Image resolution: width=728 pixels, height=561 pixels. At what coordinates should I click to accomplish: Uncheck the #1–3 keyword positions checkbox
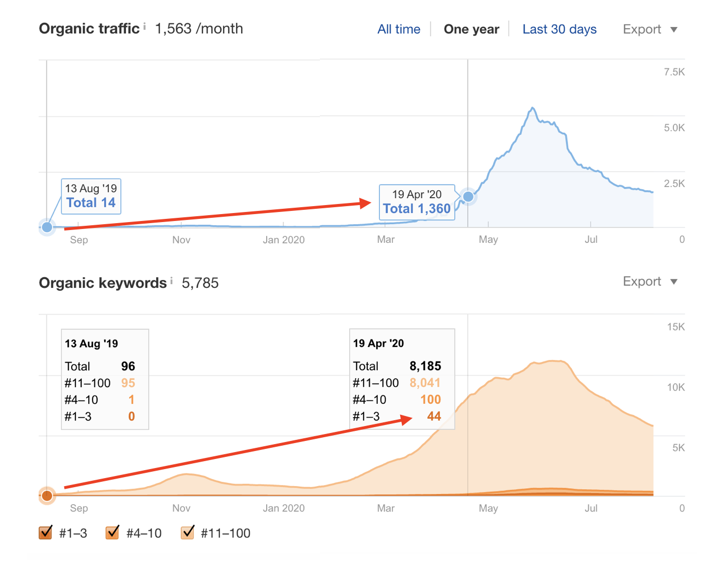pyautogui.click(x=46, y=532)
